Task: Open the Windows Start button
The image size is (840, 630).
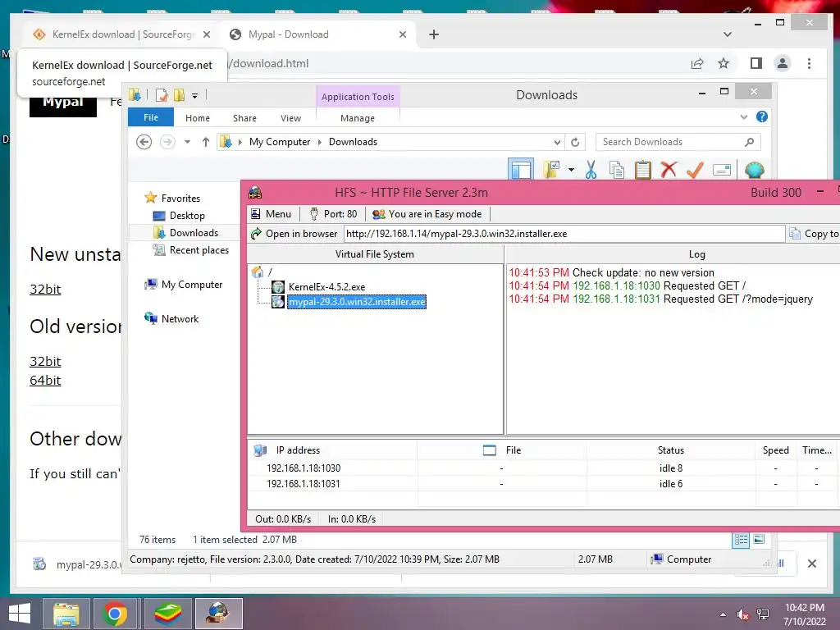Action: 20,614
